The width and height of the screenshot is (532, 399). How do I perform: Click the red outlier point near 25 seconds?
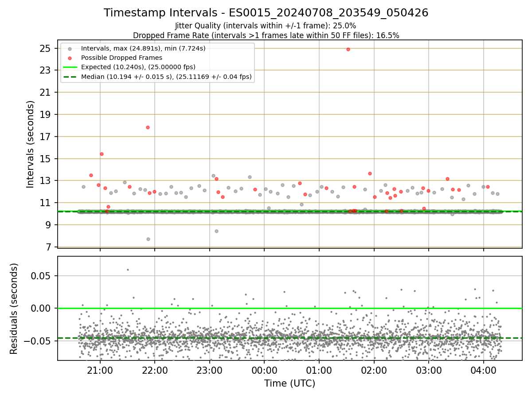click(x=348, y=49)
